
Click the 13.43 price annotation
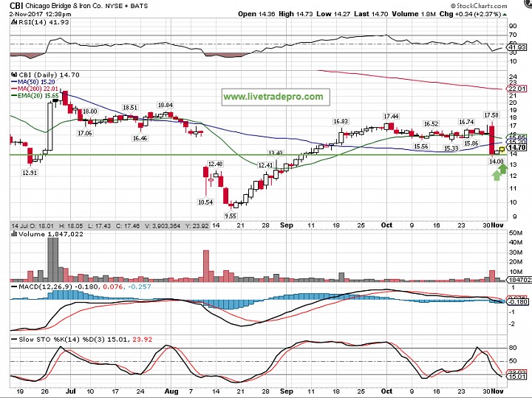pyautogui.click(x=276, y=154)
